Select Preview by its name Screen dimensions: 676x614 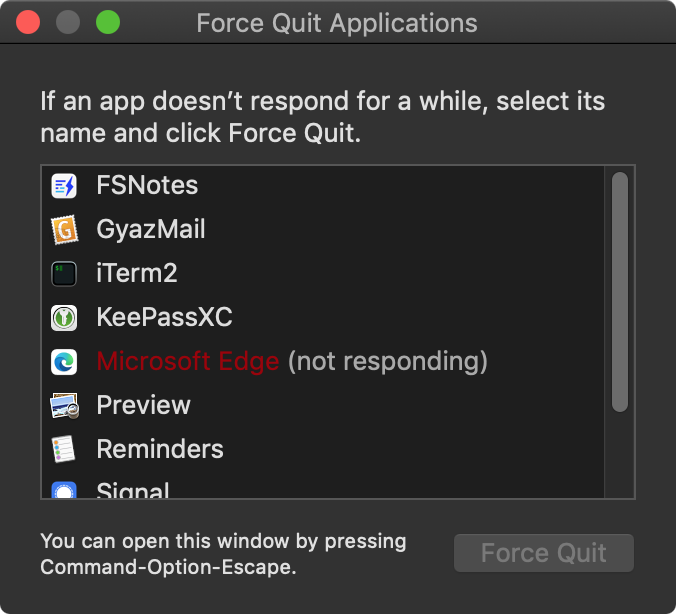click(x=143, y=405)
